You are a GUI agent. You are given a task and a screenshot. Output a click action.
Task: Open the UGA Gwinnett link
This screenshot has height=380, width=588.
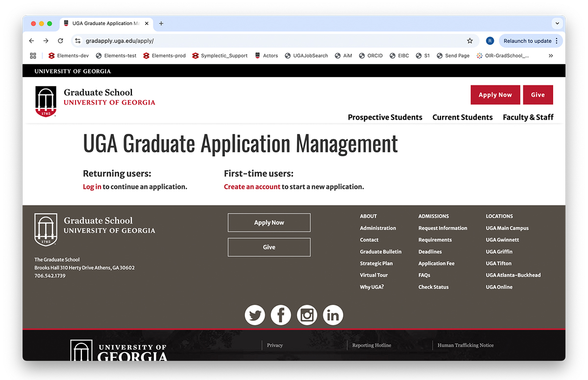point(502,240)
